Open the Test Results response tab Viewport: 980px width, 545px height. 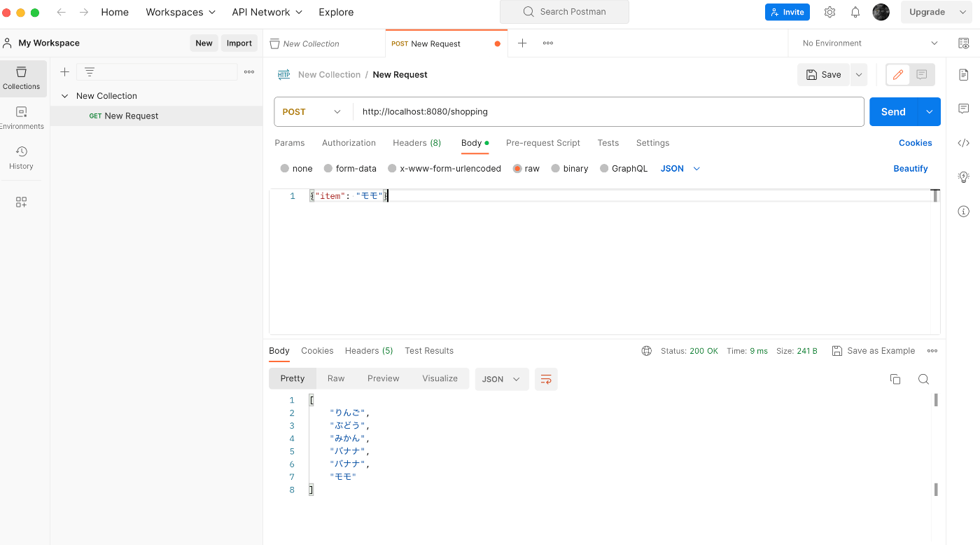(429, 350)
